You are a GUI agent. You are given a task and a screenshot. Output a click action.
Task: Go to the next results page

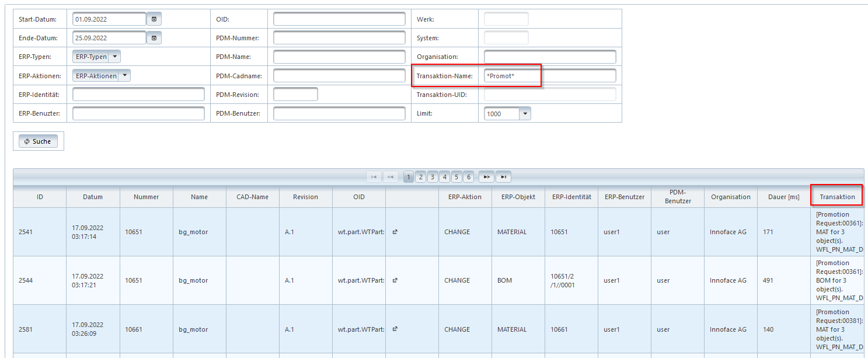(x=486, y=177)
